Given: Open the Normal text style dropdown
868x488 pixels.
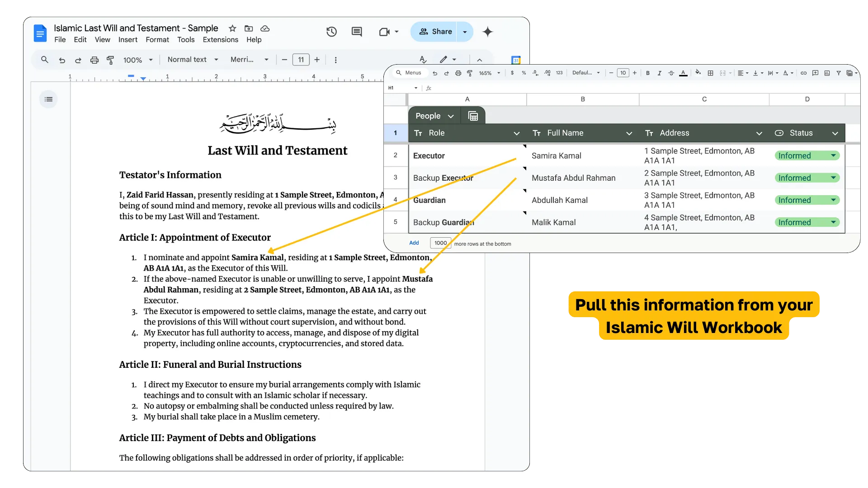Looking at the screenshot, I should (x=193, y=60).
